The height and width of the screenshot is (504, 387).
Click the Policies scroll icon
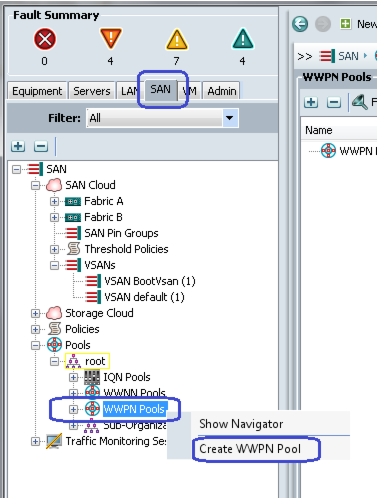point(54,329)
